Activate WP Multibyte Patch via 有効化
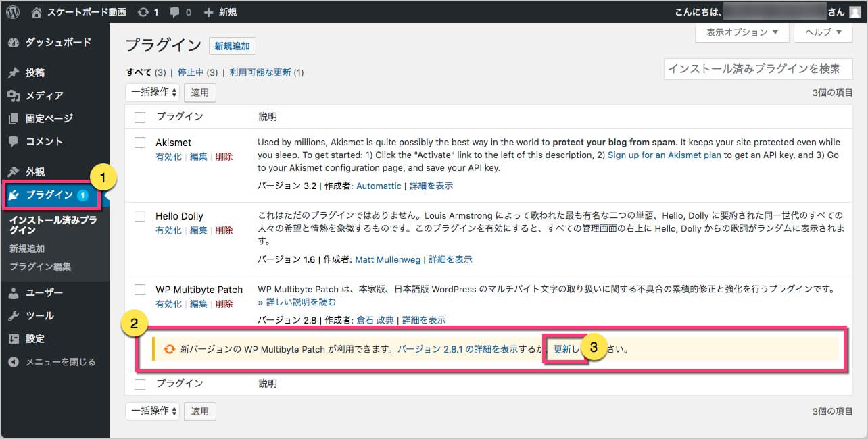This screenshot has height=439, width=868. pos(168,304)
